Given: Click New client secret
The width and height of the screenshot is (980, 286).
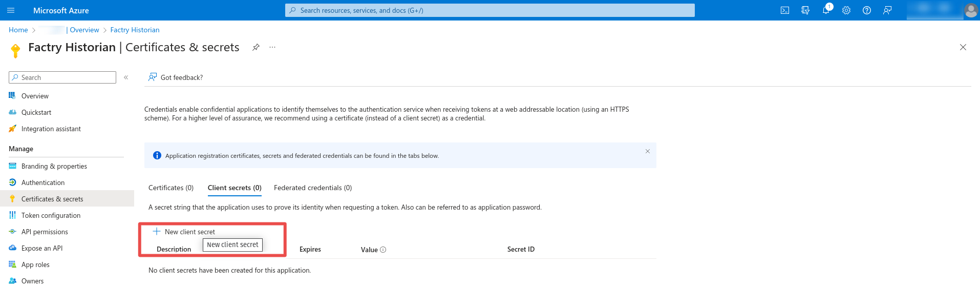Looking at the screenshot, I should 184,232.
